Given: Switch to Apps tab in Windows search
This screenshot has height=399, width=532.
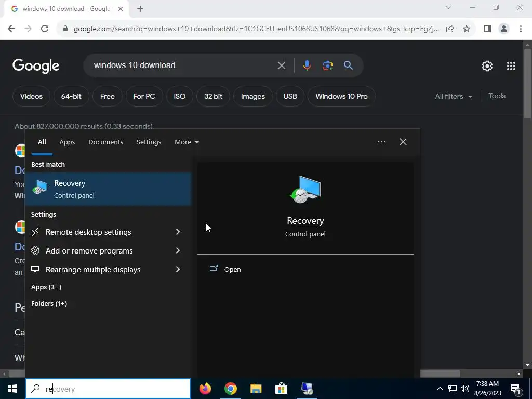Looking at the screenshot, I should coord(67,142).
